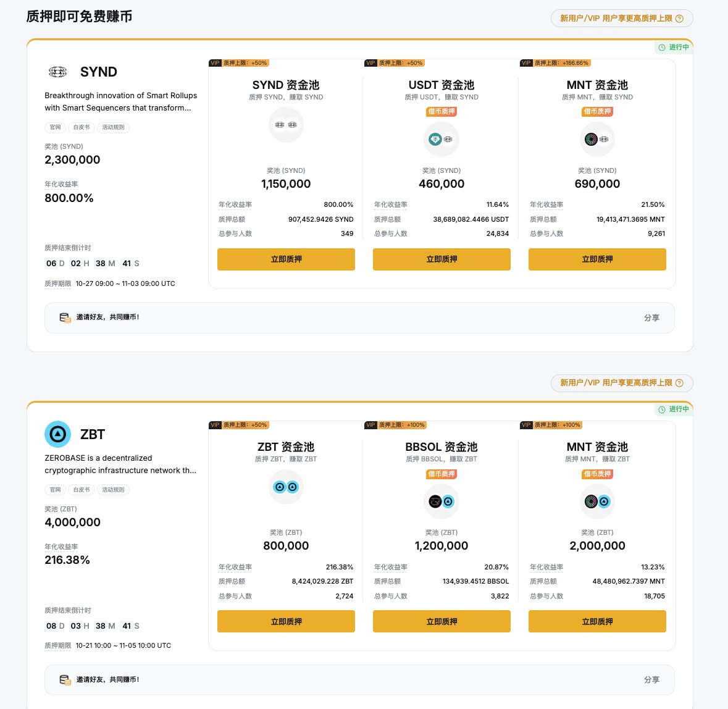Click MNT pool icon in the ZBT section
Viewport: 728px width, 709px height.
[597, 501]
